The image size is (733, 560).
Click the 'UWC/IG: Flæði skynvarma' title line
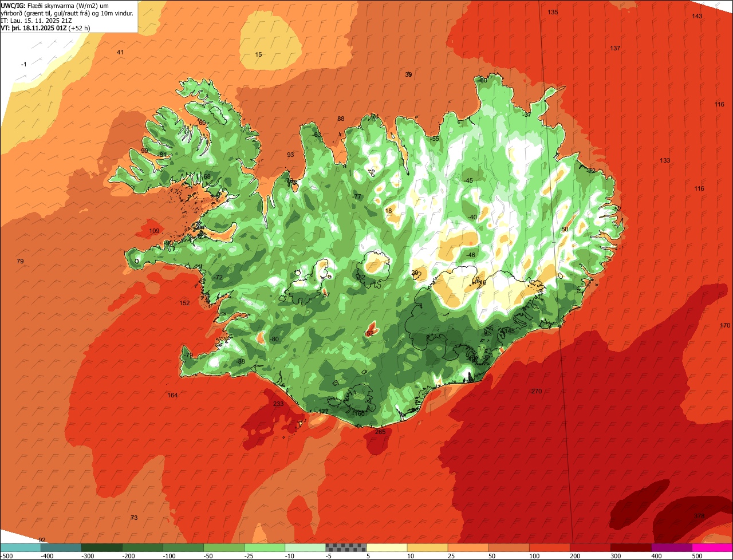coord(55,5)
